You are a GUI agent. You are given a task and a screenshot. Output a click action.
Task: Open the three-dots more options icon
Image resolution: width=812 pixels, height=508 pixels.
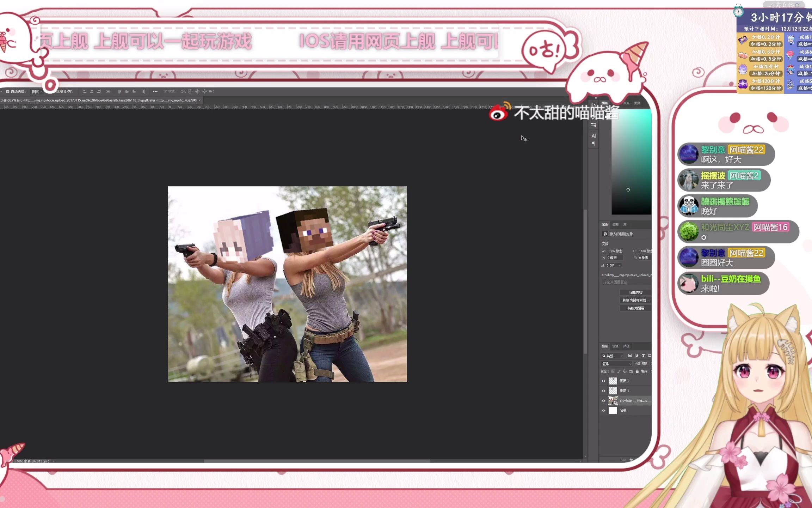click(x=155, y=91)
